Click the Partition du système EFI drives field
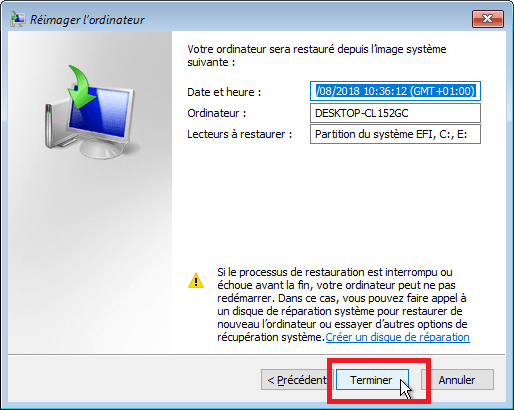Screen dimensions: 514x410 (x=395, y=134)
